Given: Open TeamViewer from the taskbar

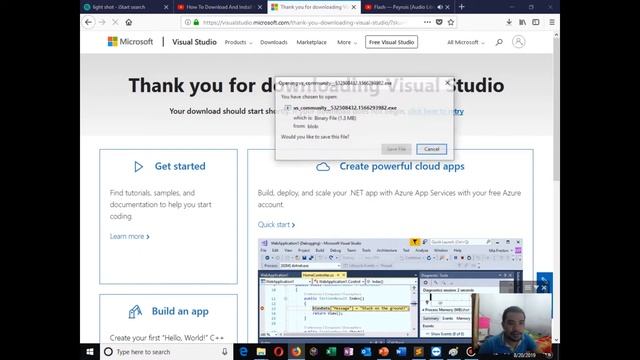Looking at the screenshot, I should click(436, 351).
